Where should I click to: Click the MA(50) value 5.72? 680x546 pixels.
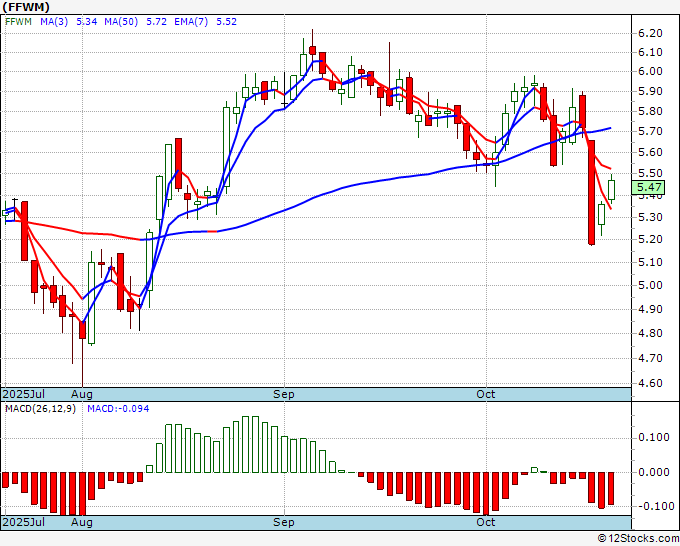coord(157,22)
